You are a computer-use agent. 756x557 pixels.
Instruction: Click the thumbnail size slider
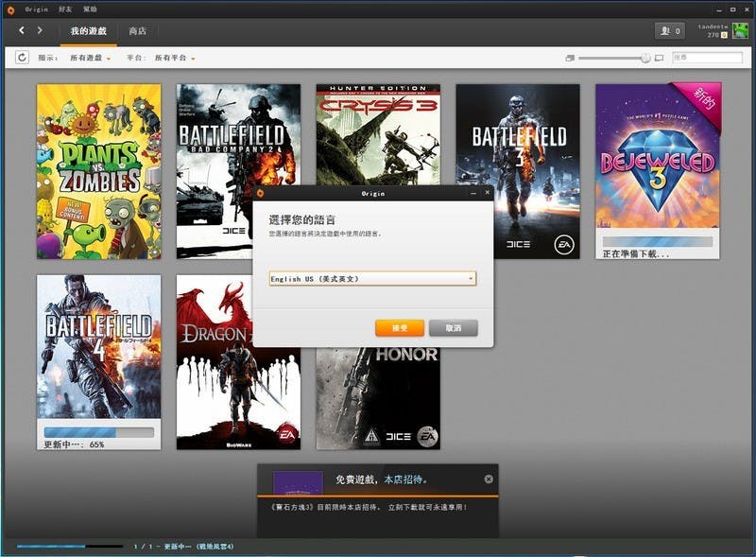coord(614,59)
